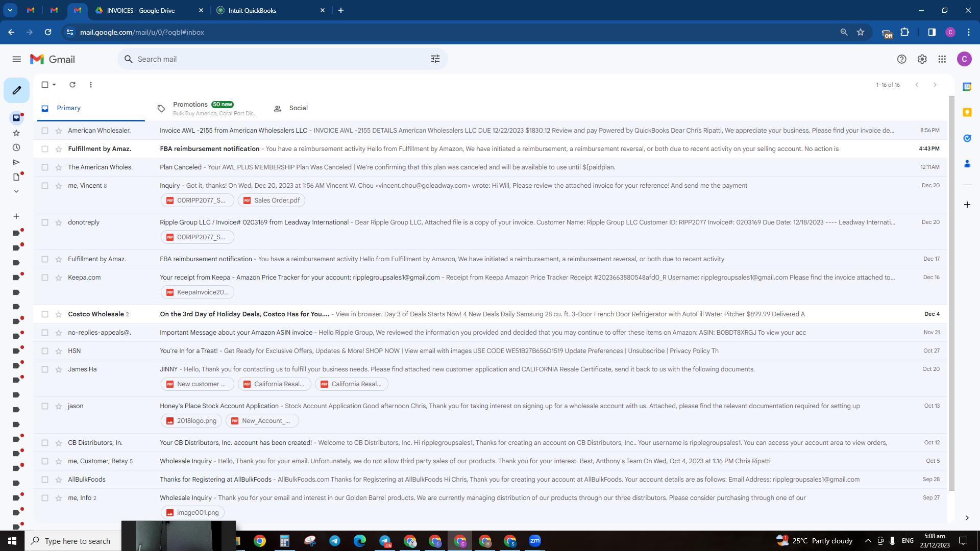Open Drafts icon in sidebar
Screen dimensions: 980x551
(16, 177)
